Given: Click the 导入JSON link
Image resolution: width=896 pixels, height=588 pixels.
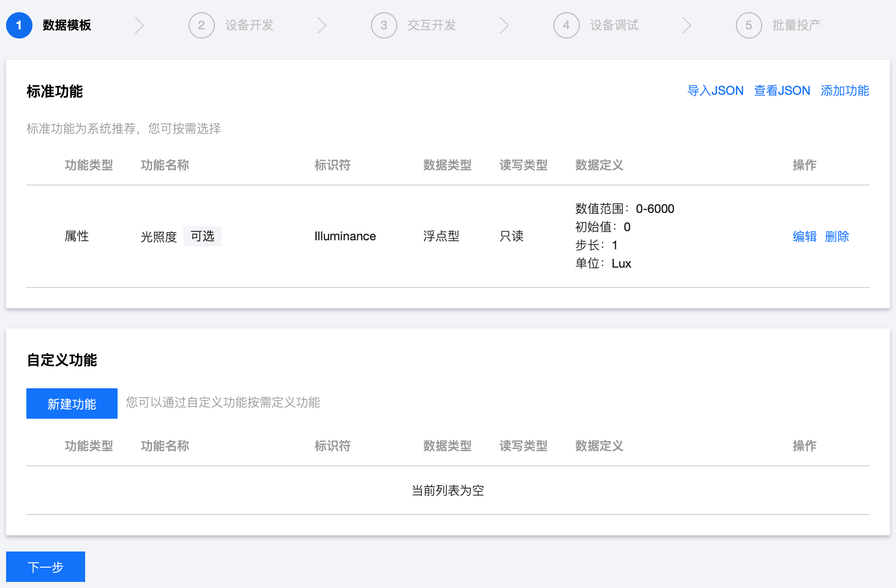Looking at the screenshot, I should click(x=715, y=91).
